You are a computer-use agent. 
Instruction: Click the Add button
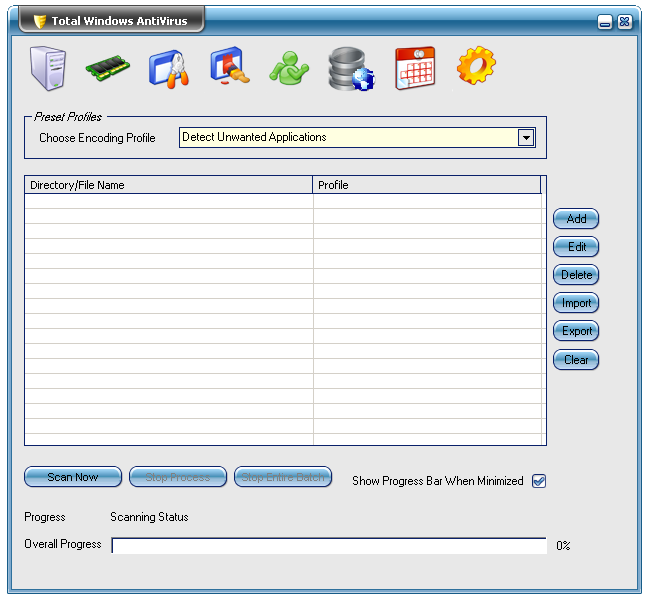(x=576, y=219)
